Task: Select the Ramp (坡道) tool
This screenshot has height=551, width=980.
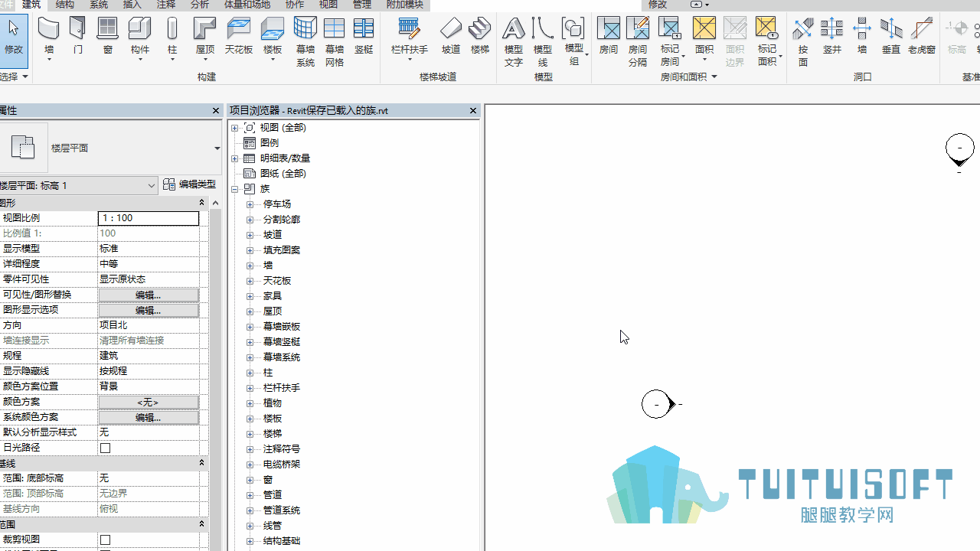Action: 451,37
